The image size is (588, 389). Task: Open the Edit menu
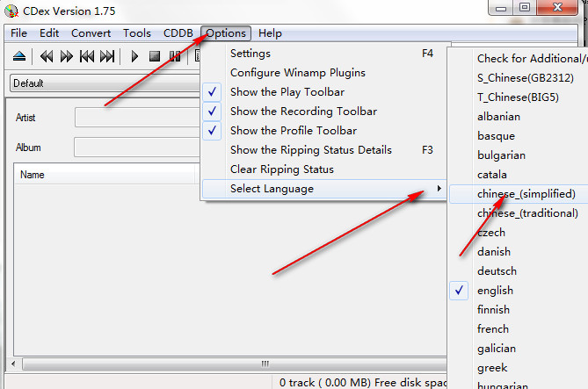coord(49,33)
